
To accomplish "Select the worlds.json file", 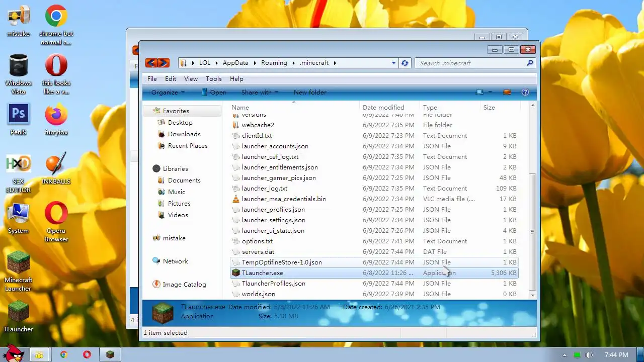I will click(x=374, y=294).
